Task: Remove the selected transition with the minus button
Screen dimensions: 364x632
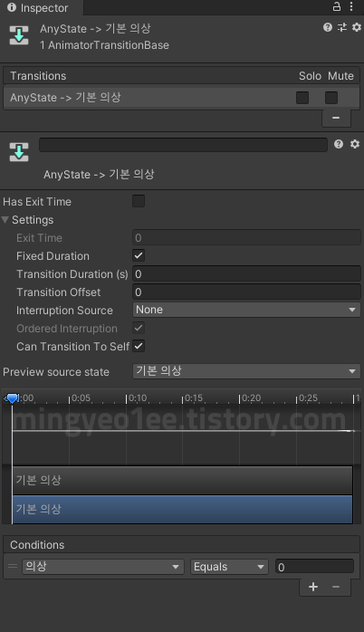Action: pyautogui.click(x=336, y=118)
